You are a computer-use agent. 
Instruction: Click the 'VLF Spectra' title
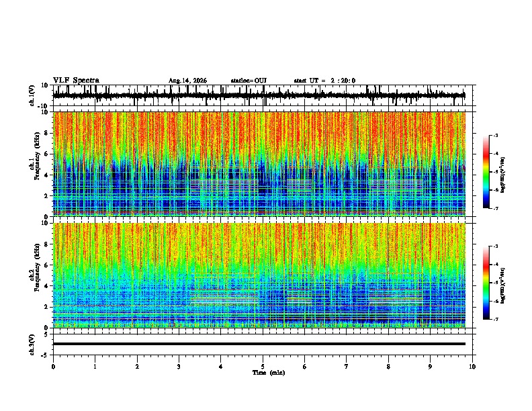(76, 81)
